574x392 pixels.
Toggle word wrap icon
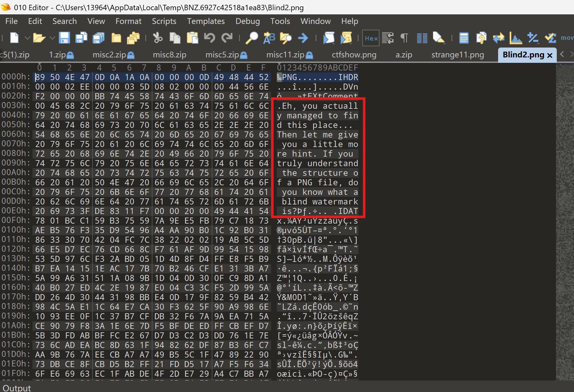click(x=388, y=38)
